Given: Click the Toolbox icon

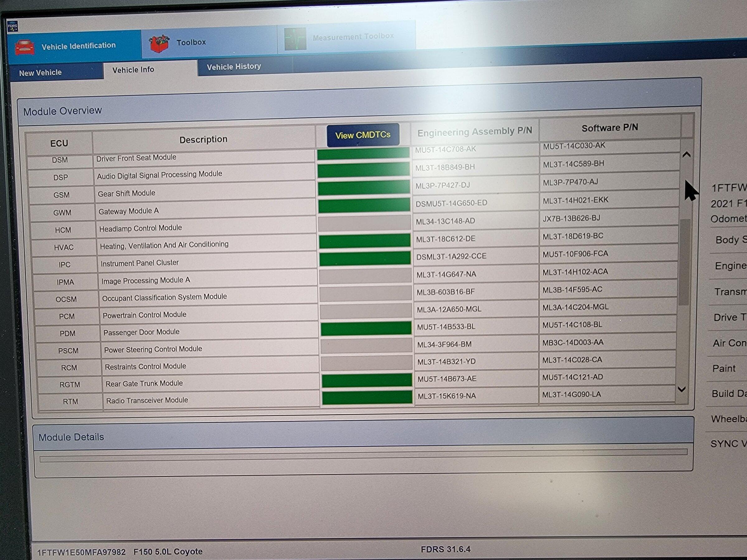Looking at the screenshot, I should (162, 42).
